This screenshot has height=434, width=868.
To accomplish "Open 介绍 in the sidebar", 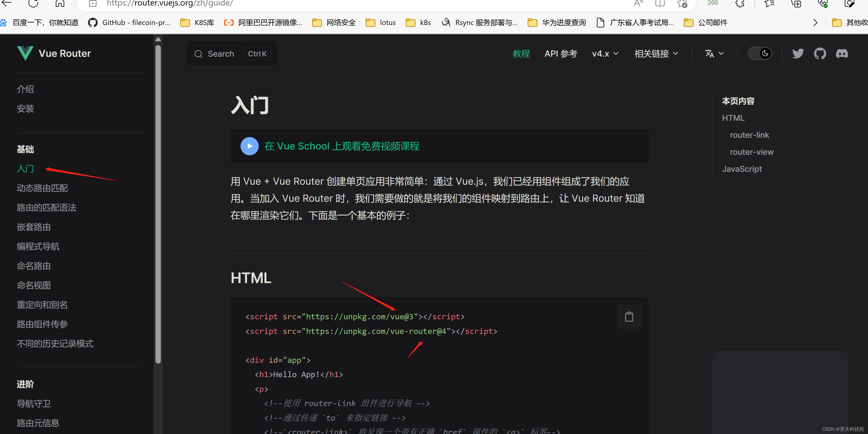I will [x=25, y=89].
